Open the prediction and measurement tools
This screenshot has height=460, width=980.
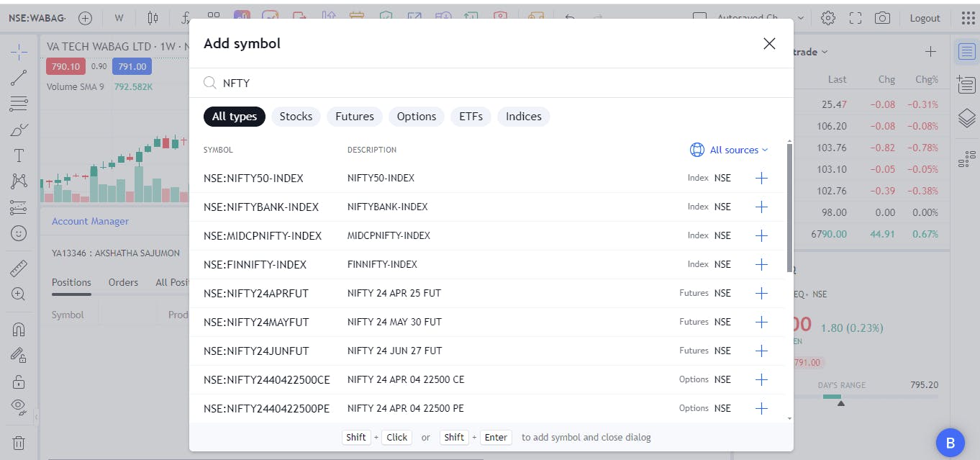click(19, 207)
